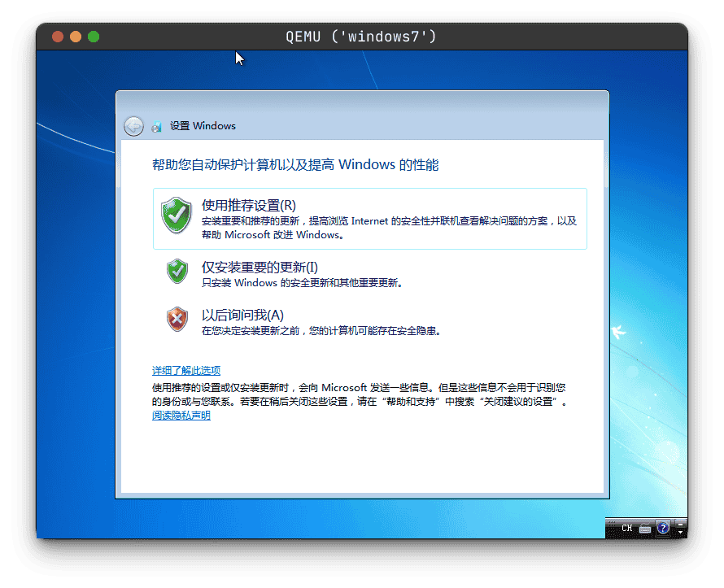Click QEMU ('windows7') window title

(361, 37)
